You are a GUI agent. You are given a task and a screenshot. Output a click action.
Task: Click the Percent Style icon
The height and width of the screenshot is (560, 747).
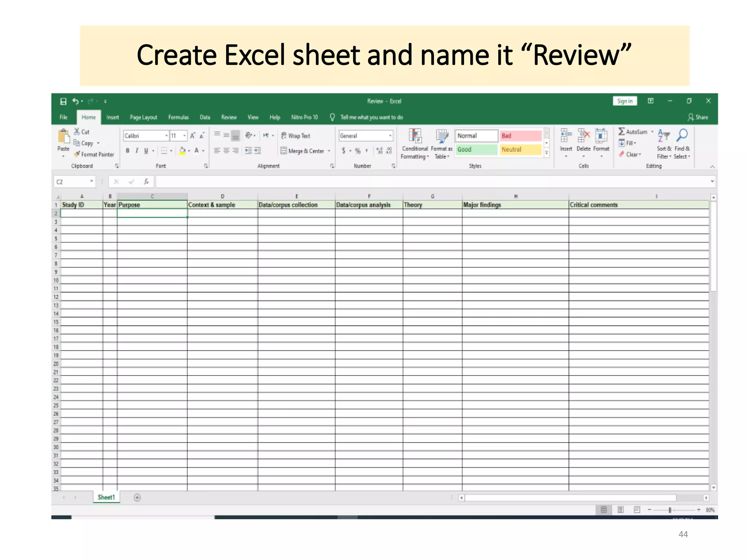tap(358, 151)
